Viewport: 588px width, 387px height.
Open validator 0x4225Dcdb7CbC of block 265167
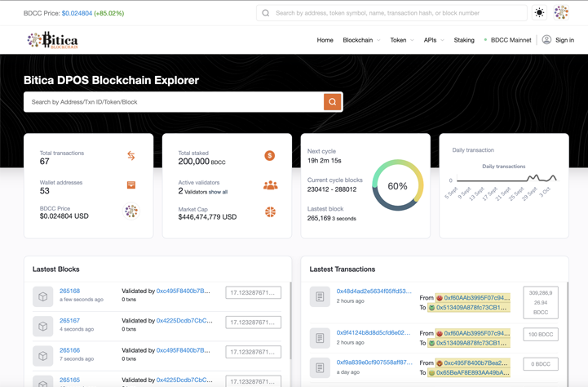coord(184,321)
